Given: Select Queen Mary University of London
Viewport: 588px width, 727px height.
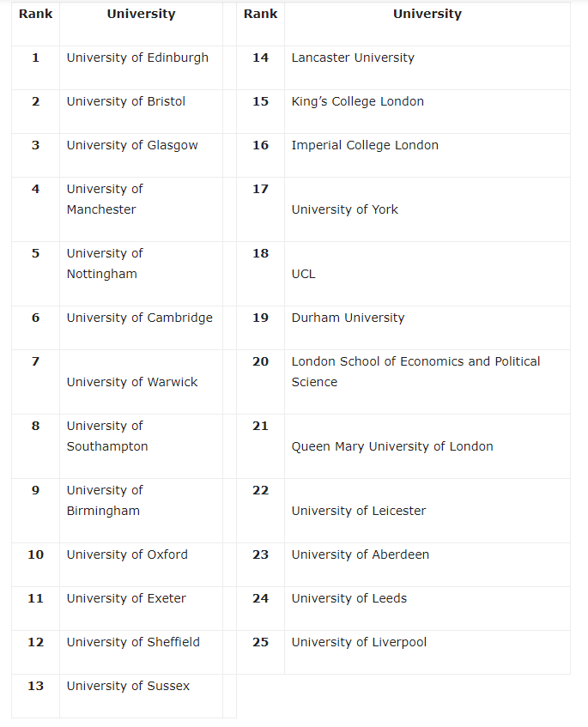Looking at the screenshot, I should 392,446.
